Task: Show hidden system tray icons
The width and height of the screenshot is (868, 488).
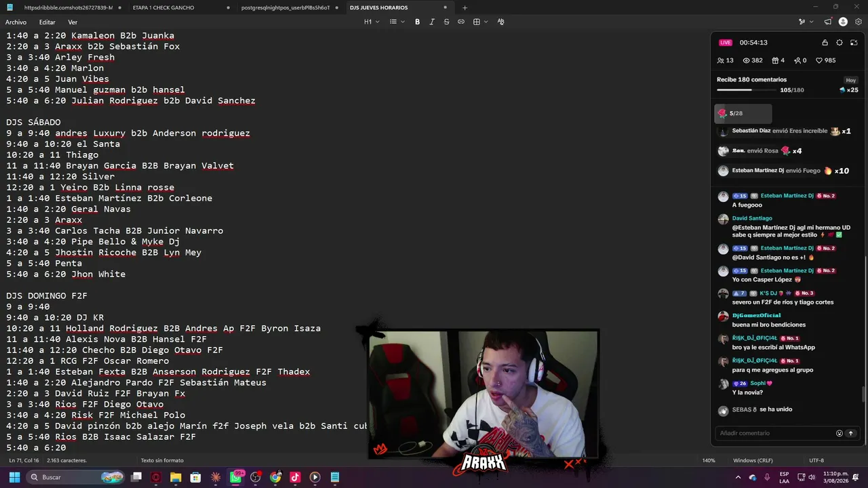Action: click(x=738, y=477)
